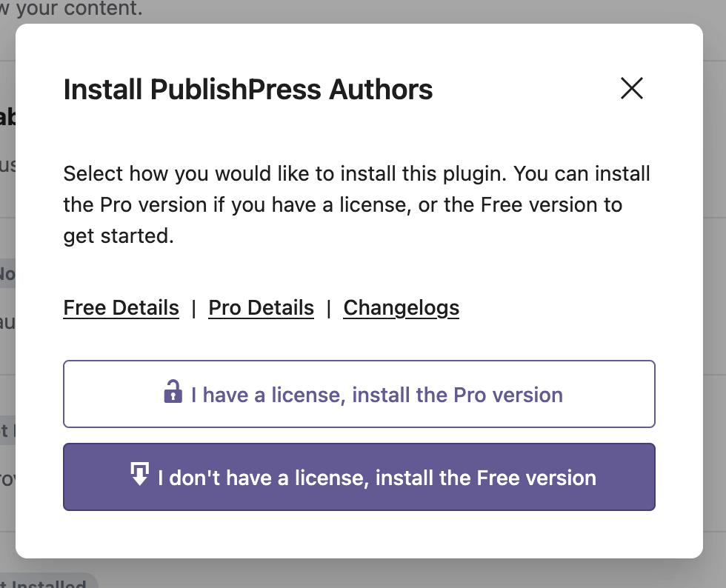Select "I don't have a license, install the Free version"

tap(359, 477)
